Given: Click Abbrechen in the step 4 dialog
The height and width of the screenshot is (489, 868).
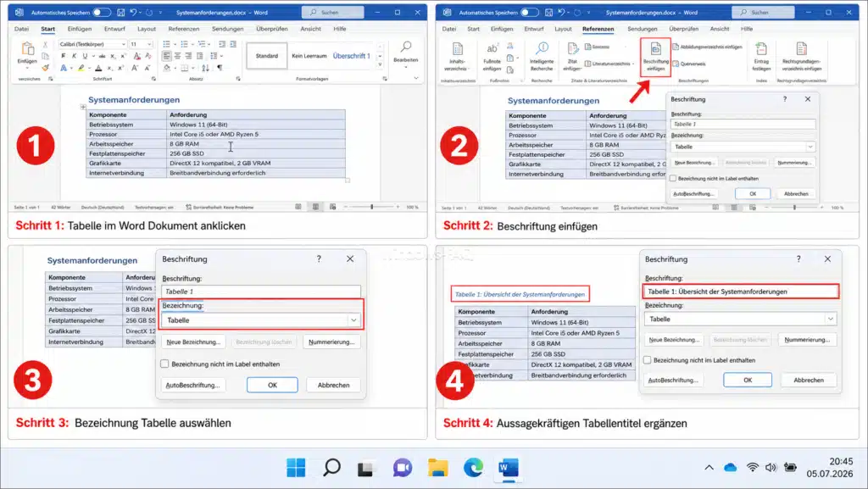Looking at the screenshot, I should pos(808,380).
